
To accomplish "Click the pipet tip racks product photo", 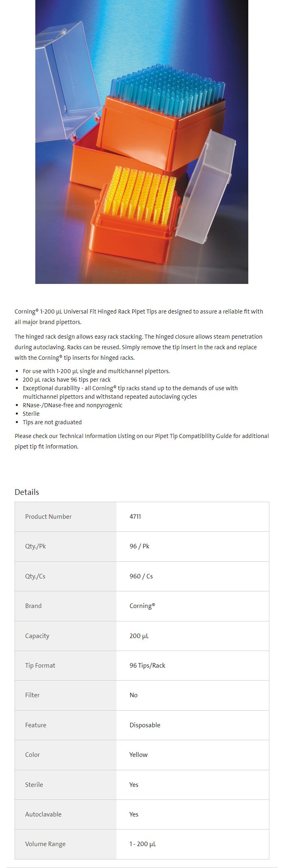I will tap(142, 142).
